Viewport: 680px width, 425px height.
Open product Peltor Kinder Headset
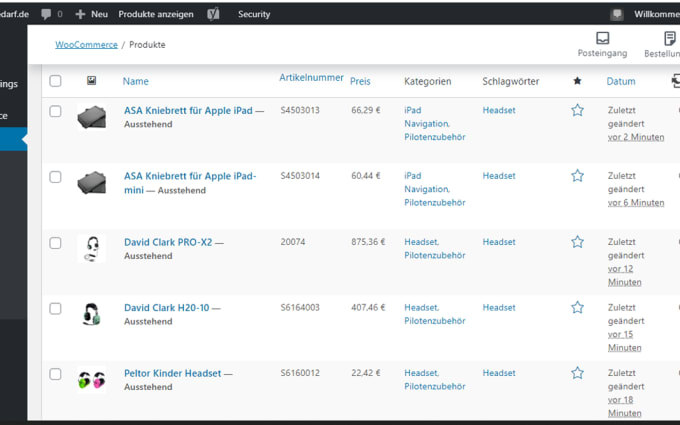pyautogui.click(x=173, y=373)
